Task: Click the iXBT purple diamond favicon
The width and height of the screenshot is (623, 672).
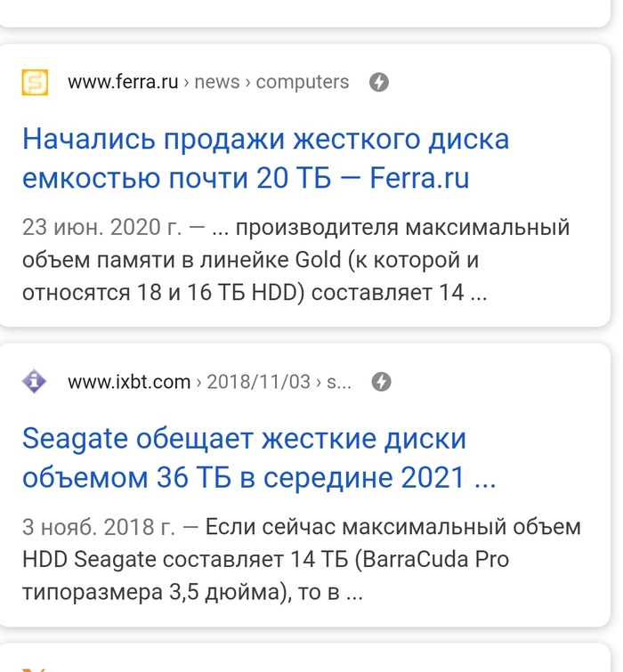Action: (x=35, y=382)
